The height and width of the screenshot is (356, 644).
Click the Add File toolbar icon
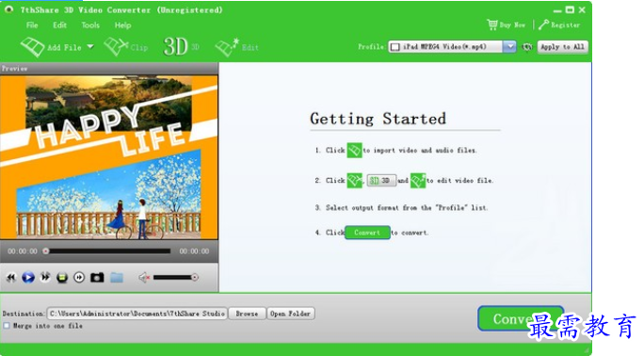32,47
